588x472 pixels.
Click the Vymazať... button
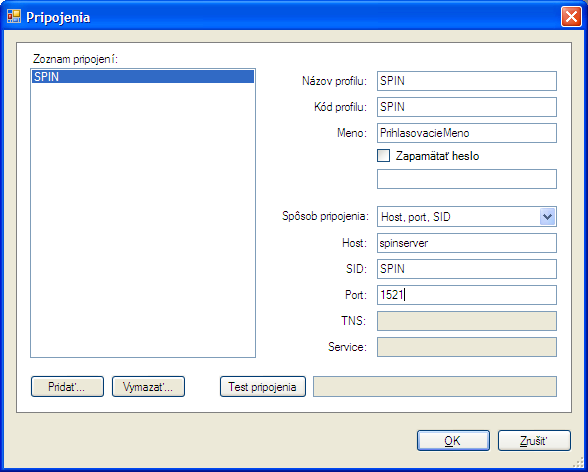[148, 387]
